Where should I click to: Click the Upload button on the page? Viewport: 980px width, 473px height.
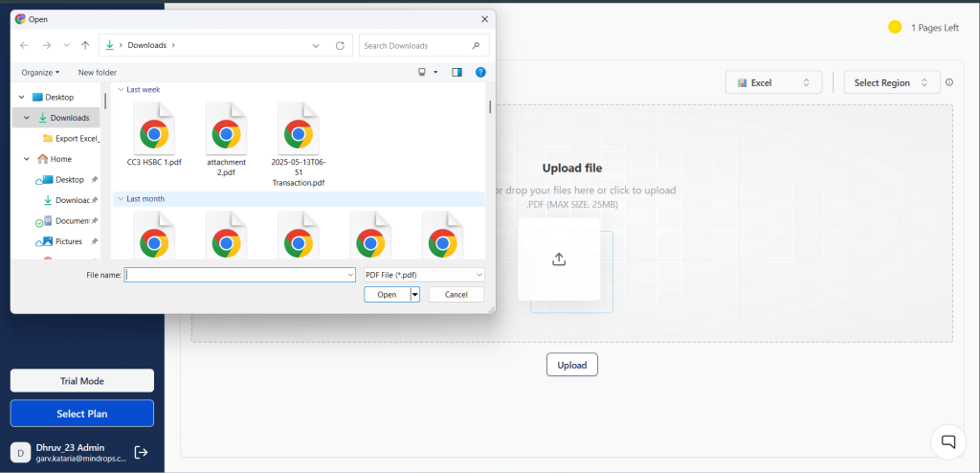tap(572, 365)
